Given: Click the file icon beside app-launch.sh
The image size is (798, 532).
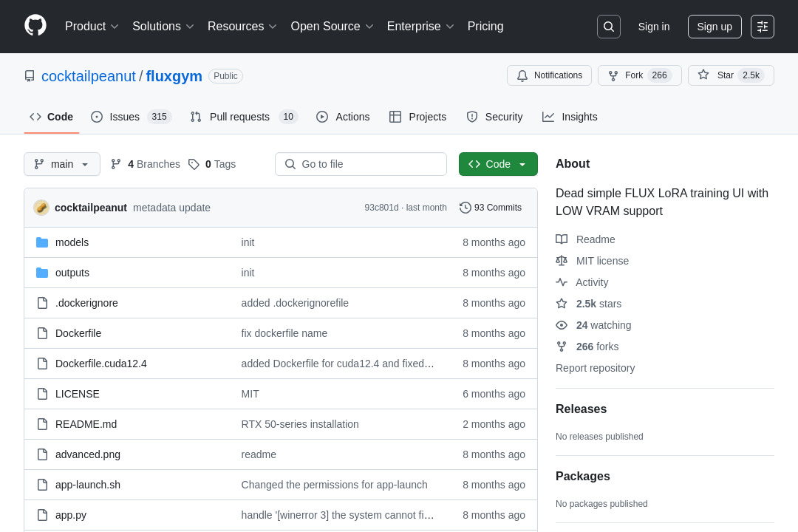Looking at the screenshot, I should (43, 485).
